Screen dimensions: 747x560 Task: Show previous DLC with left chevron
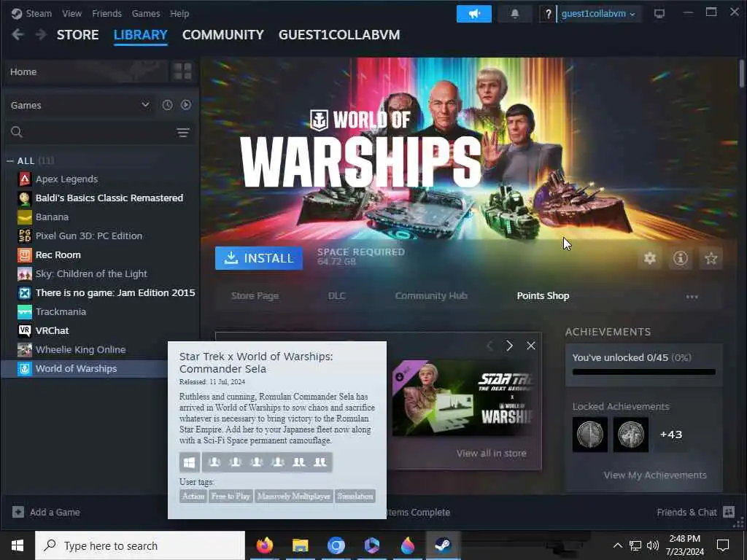pyautogui.click(x=489, y=346)
